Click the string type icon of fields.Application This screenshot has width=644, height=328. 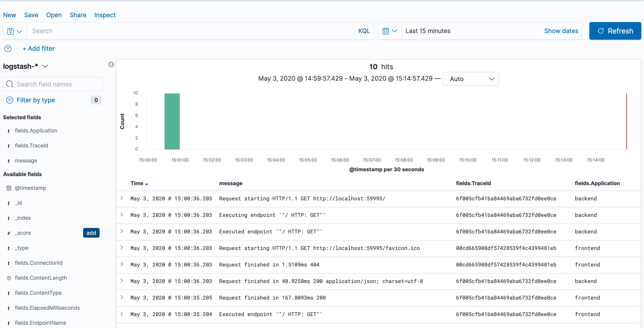(x=9, y=131)
